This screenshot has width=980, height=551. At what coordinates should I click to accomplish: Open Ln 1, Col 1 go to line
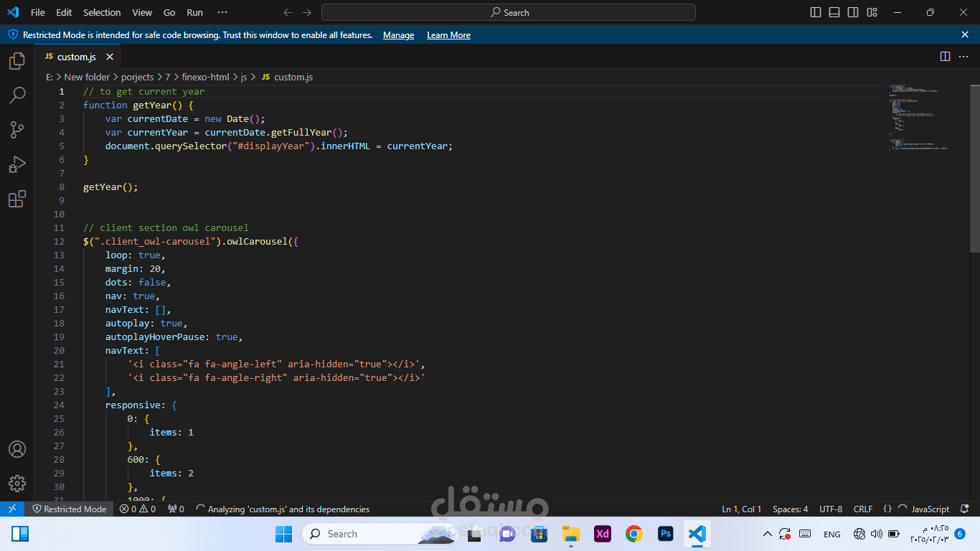(x=742, y=509)
